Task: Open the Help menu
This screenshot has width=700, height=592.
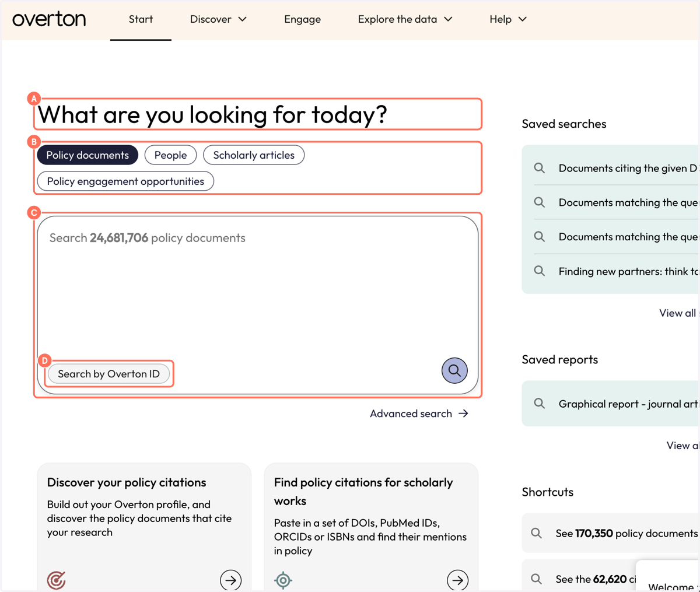Action: point(508,19)
